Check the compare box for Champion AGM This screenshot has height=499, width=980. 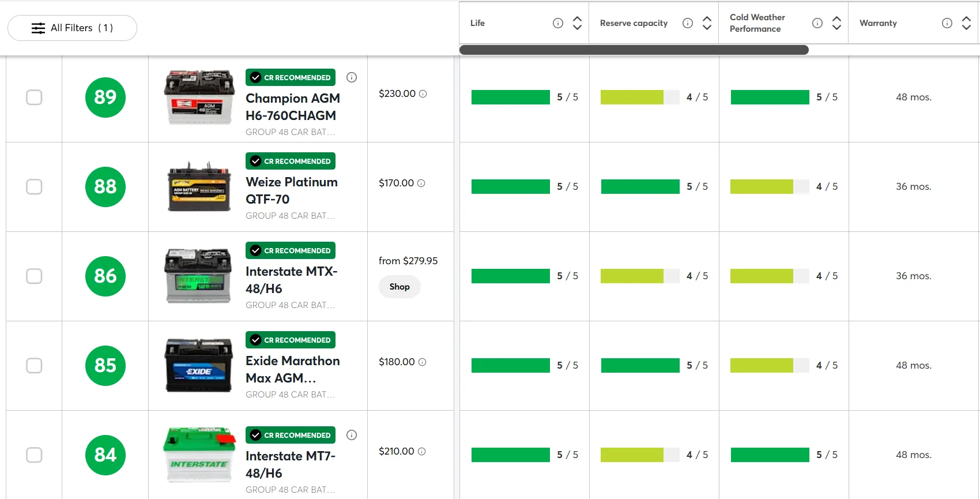(34, 97)
